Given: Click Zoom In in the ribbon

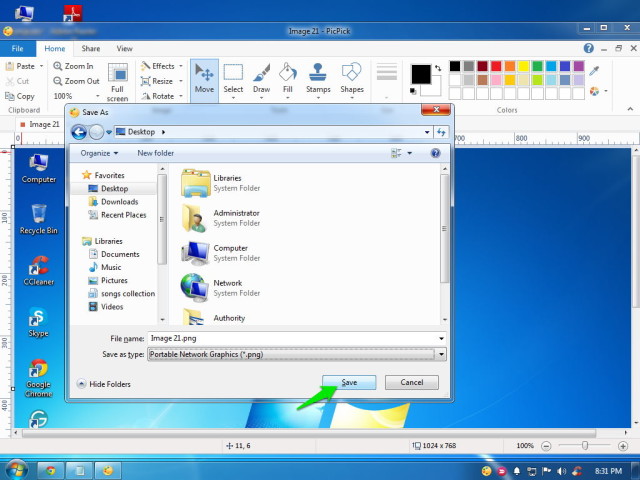Looking at the screenshot, I should [x=73, y=66].
